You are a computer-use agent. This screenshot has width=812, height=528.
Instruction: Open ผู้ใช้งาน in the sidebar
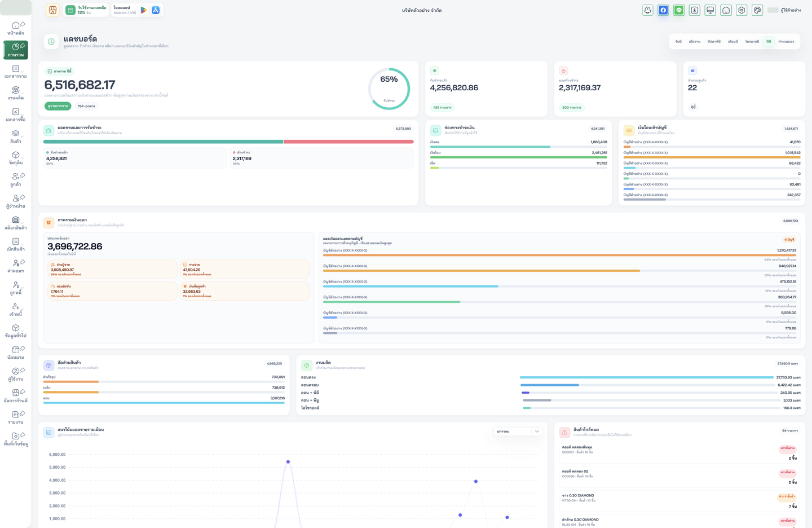click(x=16, y=375)
